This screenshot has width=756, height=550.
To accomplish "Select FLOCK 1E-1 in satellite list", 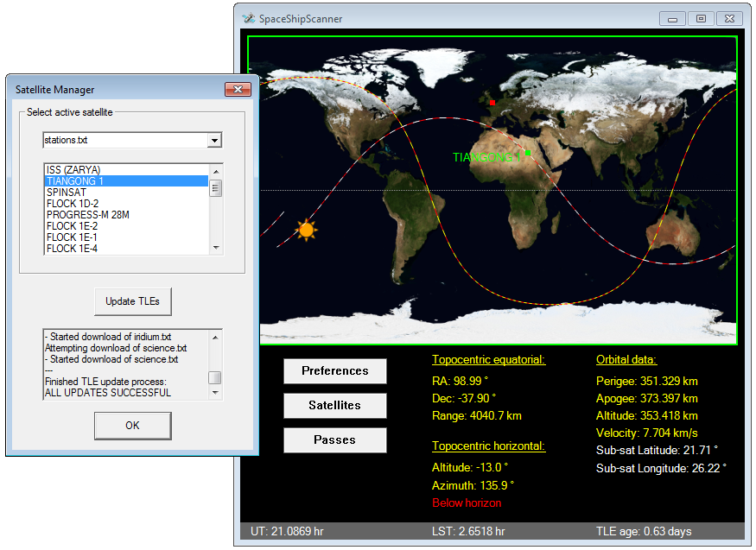I will pos(126,237).
